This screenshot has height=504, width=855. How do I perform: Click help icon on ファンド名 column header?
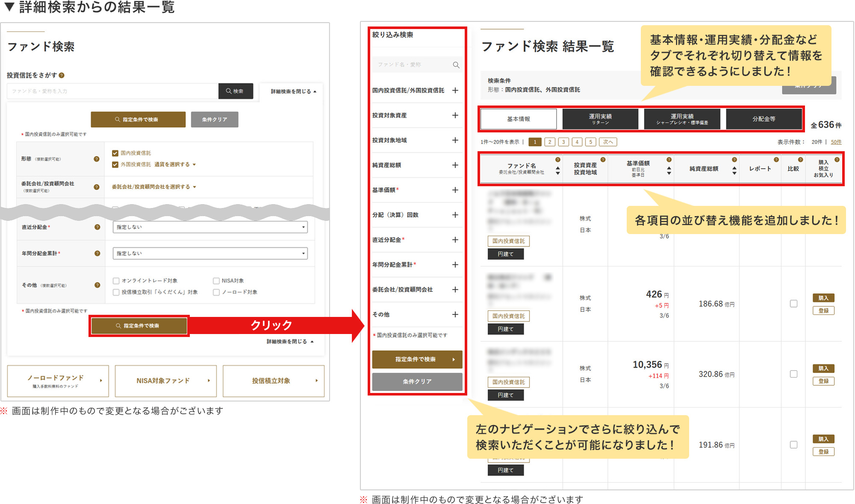(557, 159)
